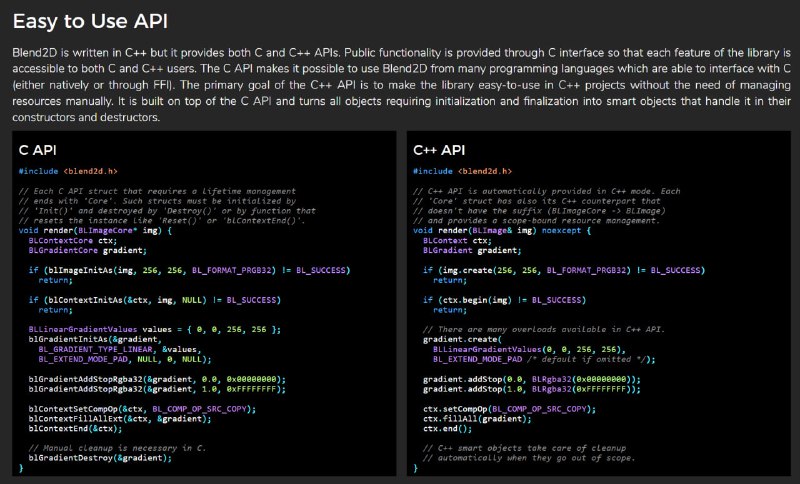Click the 'BLLinearGradientValues values =' line
The image size is (800, 484).
coord(155,329)
